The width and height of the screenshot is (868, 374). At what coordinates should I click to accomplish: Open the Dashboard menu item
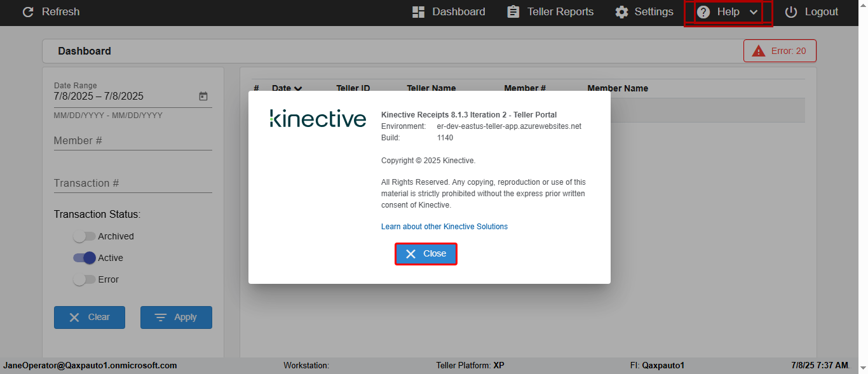[x=449, y=12]
